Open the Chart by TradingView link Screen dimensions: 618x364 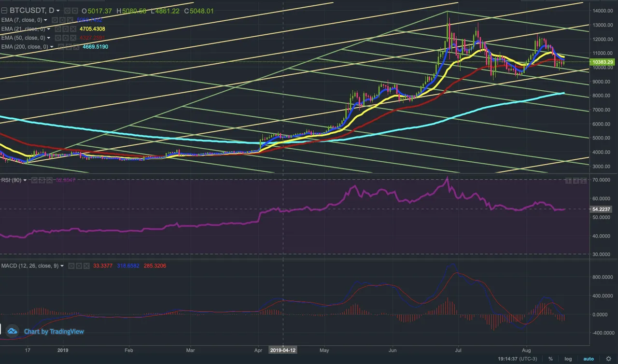click(x=54, y=331)
